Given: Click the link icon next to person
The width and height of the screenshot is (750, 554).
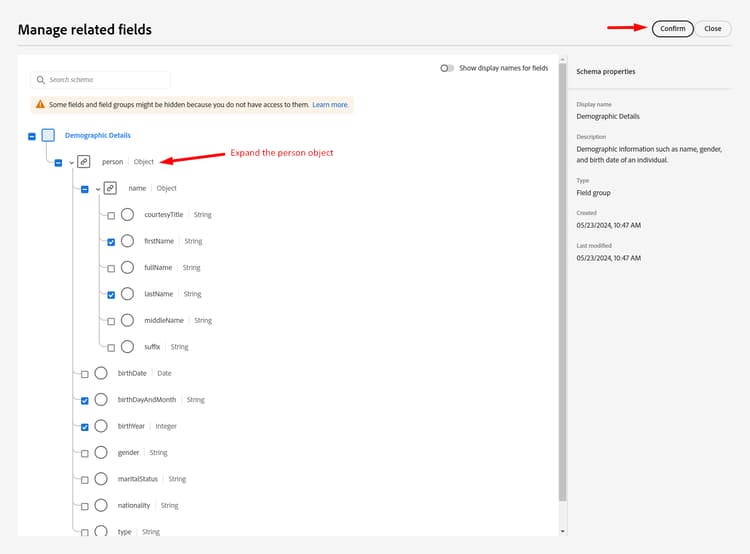Looking at the screenshot, I should point(84,162).
